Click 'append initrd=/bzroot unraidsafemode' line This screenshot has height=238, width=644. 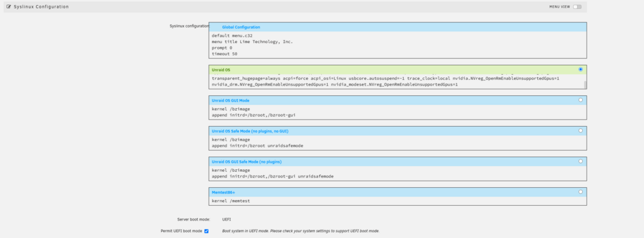click(258, 145)
